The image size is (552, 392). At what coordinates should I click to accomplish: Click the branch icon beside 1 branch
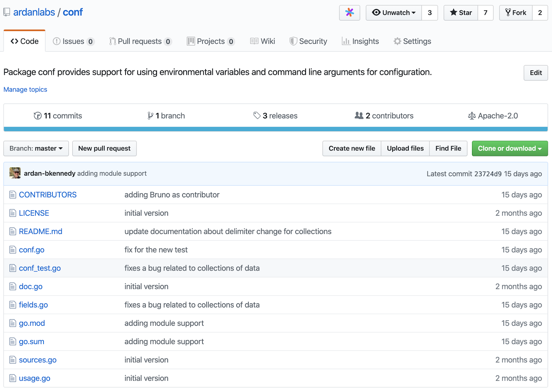[x=150, y=116]
